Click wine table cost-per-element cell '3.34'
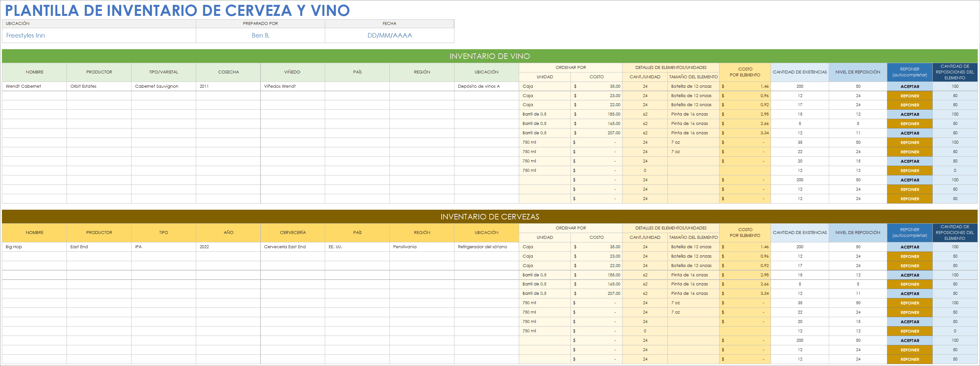 pyautogui.click(x=745, y=133)
